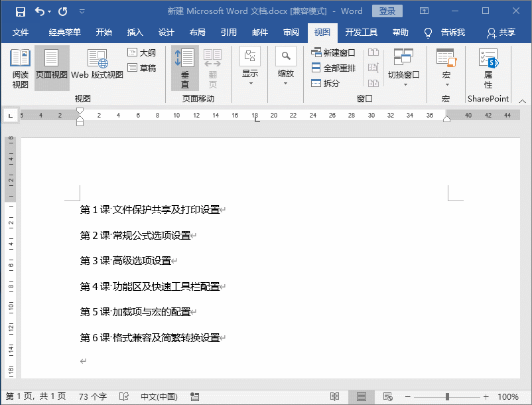This screenshot has width=532, height=405.
Task: Click text 第 2 课 常规公式选项设置
Action: [135, 235]
